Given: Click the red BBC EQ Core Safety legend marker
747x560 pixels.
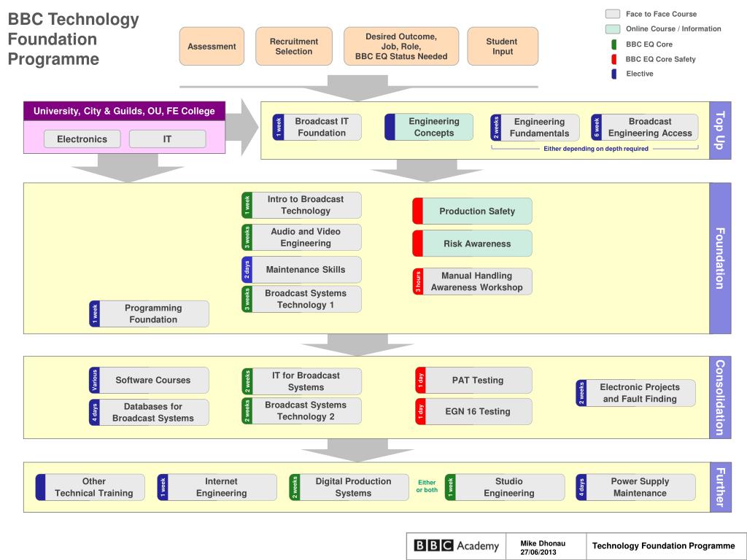Looking at the screenshot, I should (x=614, y=59).
